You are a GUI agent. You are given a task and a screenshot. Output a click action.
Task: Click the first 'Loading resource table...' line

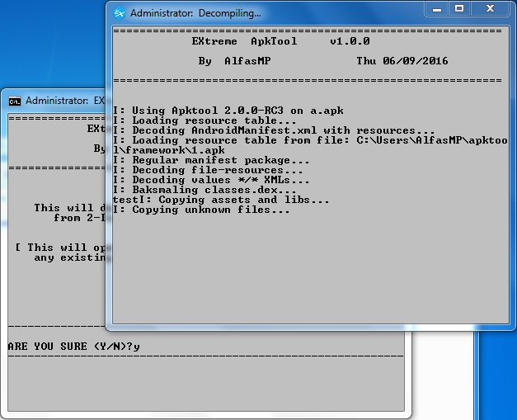click(204, 120)
